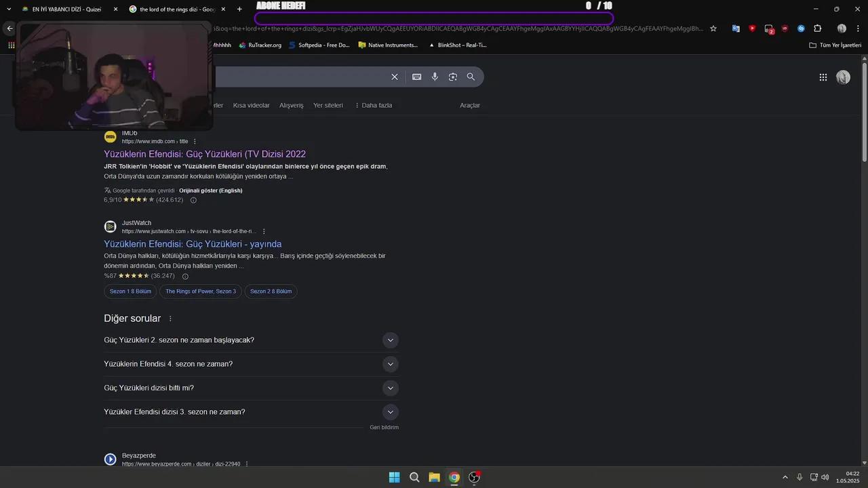Image resolution: width=868 pixels, height=488 pixels.
Task: Open the RuTracker.org bookmark
Action: coord(259,45)
